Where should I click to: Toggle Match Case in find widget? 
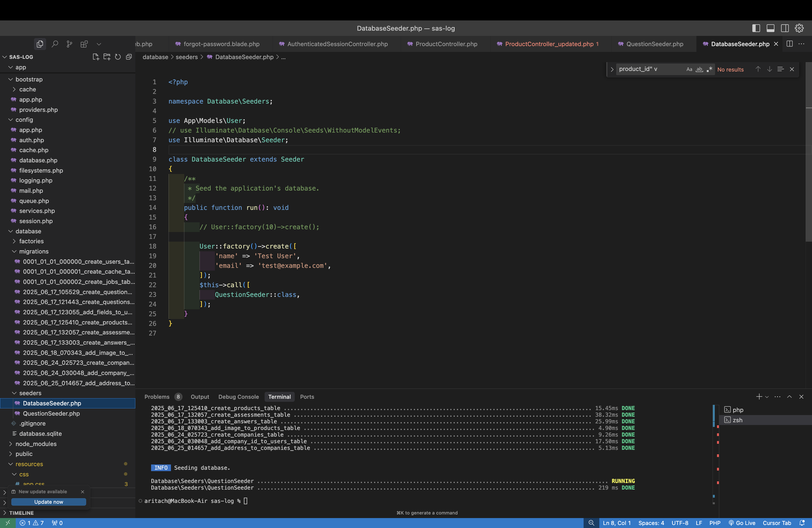click(689, 69)
